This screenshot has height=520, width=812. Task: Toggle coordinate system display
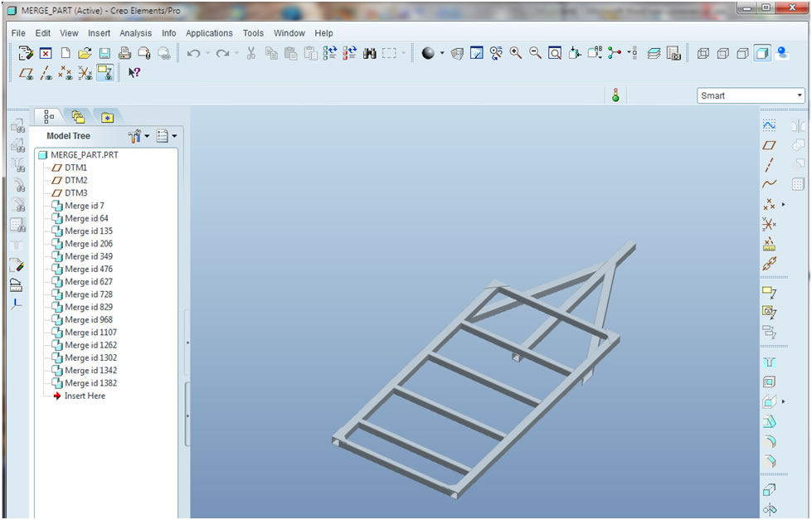(x=85, y=73)
